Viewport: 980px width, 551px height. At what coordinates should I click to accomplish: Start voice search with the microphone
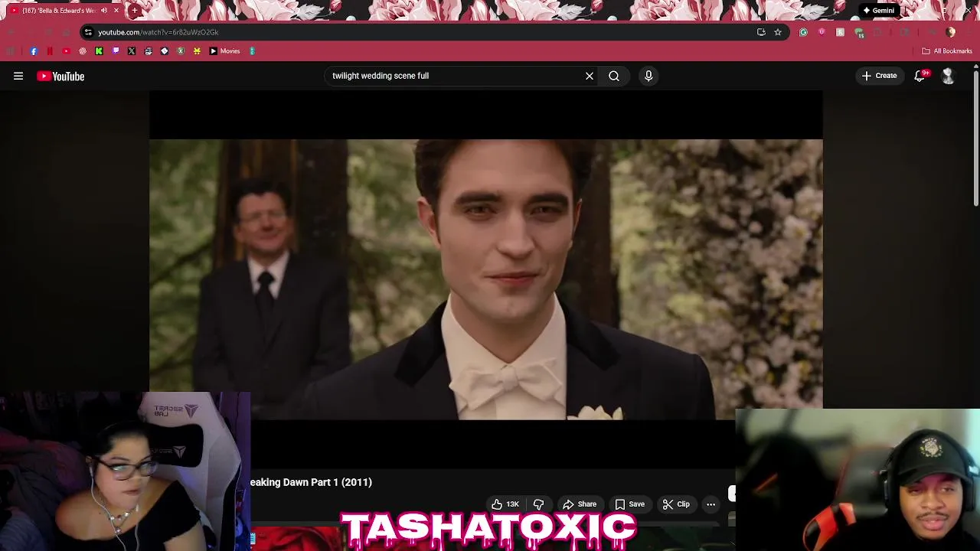648,76
